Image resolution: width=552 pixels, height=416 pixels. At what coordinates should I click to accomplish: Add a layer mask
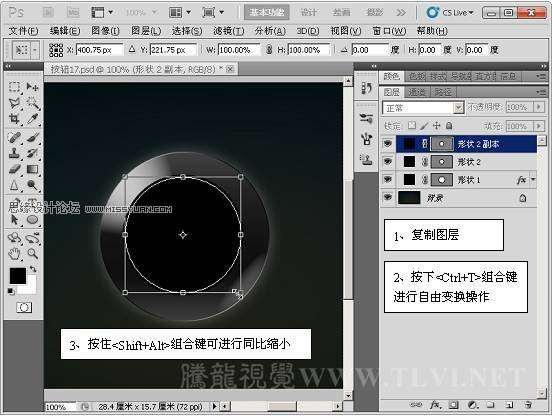click(x=454, y=405)
